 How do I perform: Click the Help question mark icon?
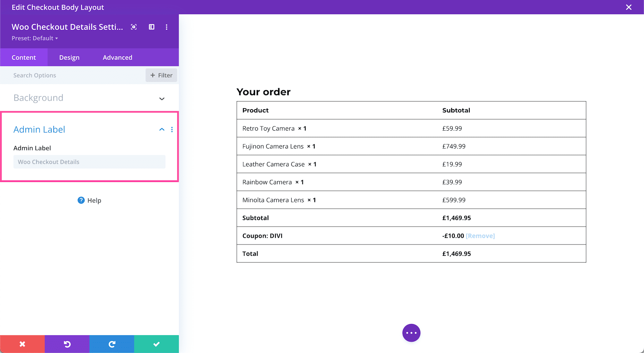click(x=81, y=200)
